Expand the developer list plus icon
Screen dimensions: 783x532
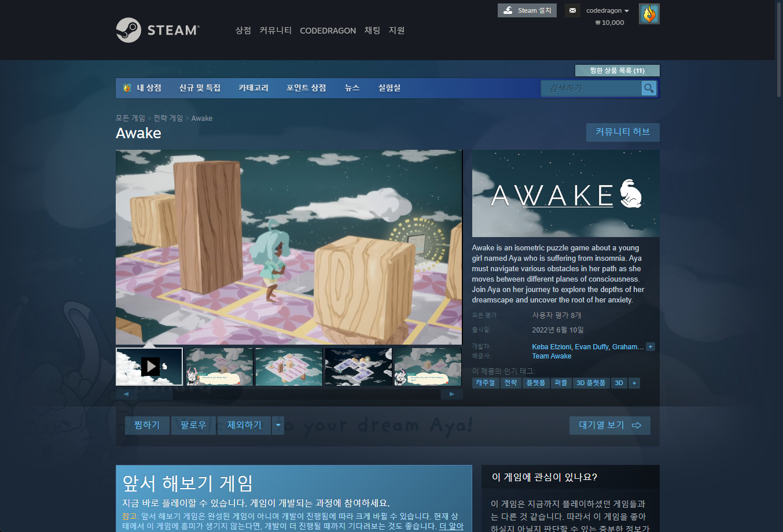point(650,347)
